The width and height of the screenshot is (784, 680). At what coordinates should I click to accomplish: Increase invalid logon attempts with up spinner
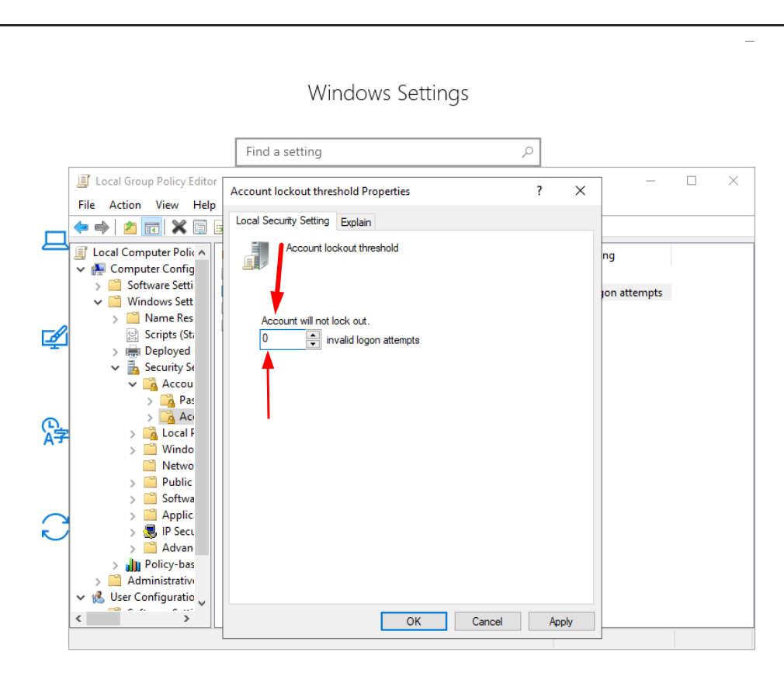pos(313,335)
